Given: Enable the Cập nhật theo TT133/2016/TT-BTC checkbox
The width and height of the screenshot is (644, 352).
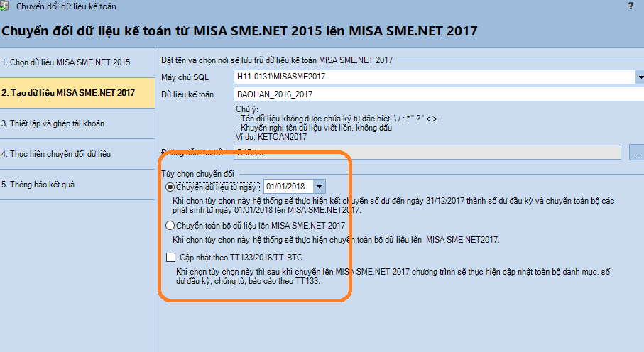Looking at the screenshot, I should (x=170, y=257).
